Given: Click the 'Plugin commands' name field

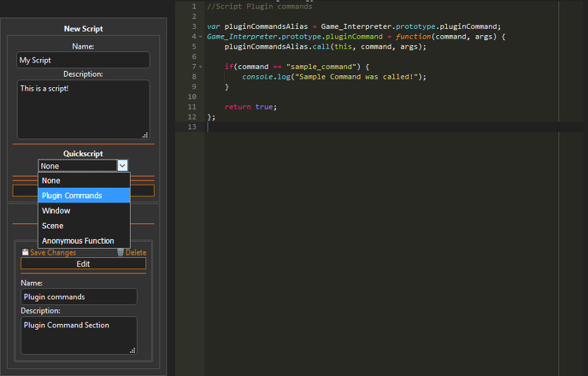Looking at the screenshot, I should point(79,297).
